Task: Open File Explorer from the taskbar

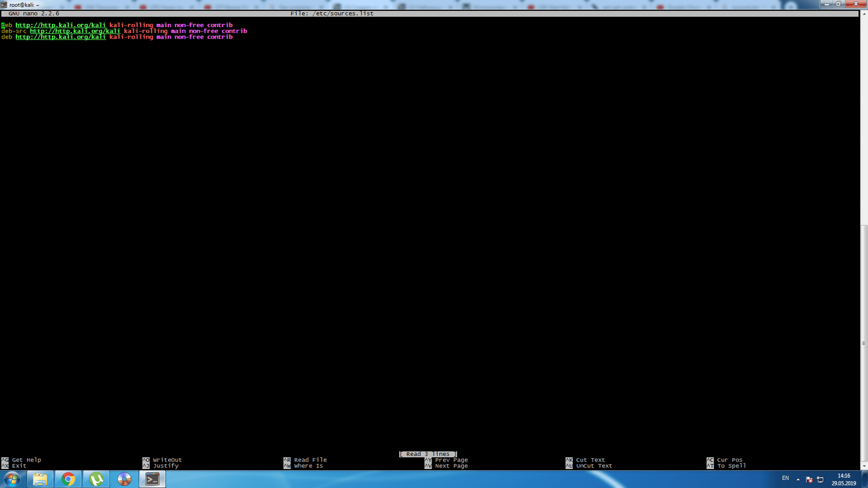Action: point(40,479)
